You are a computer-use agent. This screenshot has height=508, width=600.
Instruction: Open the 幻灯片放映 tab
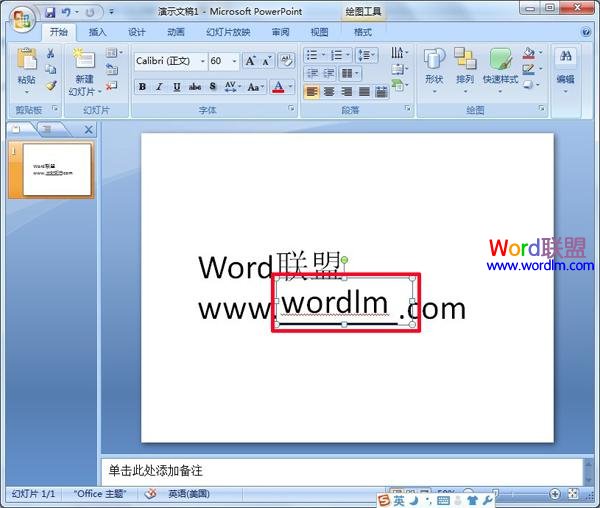point(228,32)
